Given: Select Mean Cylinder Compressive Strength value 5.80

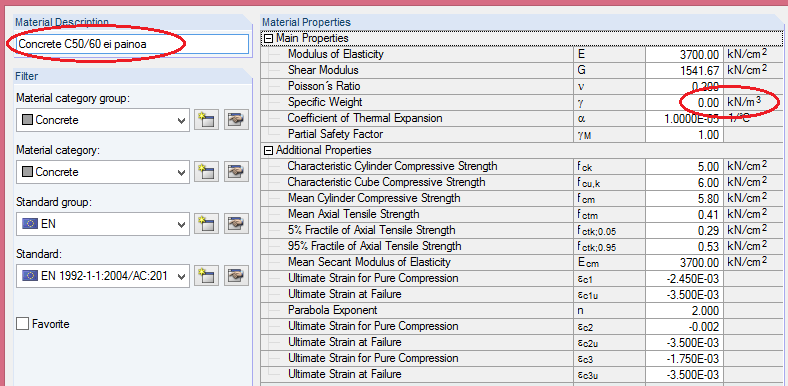Looking at the screenshot, I should click(x=685, y=199).
